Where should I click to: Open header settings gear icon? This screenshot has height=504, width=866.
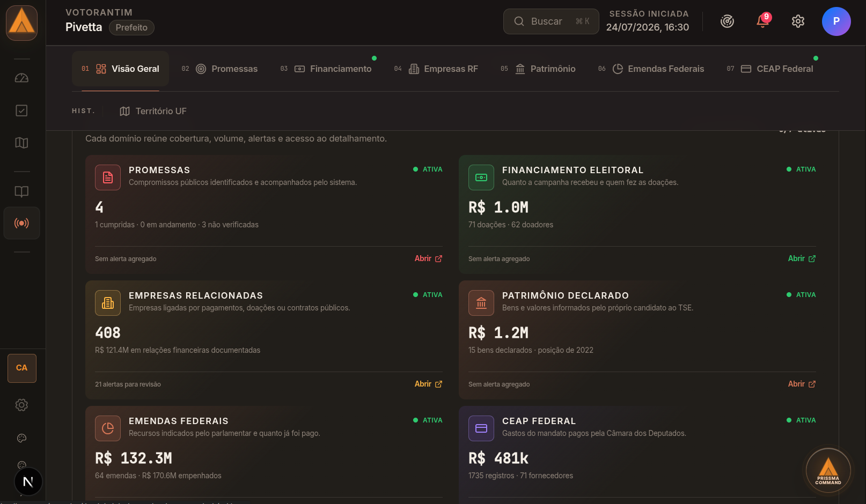798,21
